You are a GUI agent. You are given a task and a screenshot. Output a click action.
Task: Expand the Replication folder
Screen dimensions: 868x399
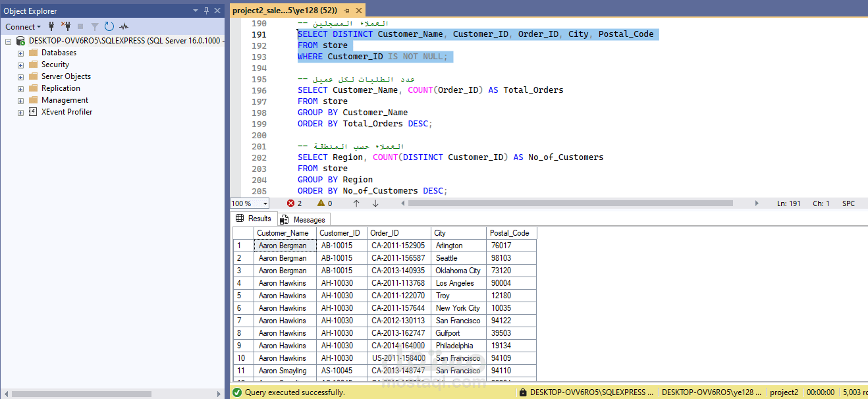pos(20,88)
